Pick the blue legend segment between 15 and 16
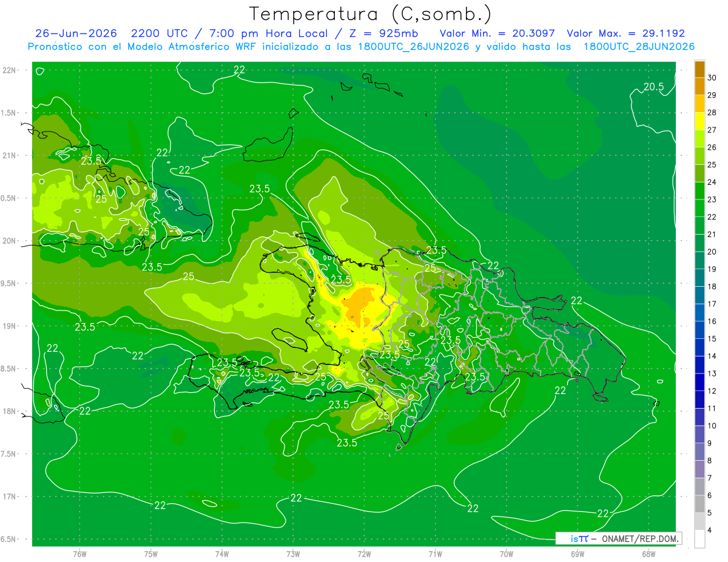Image resolution: width=728 pixels, height=562 pixels. (699, 330)
